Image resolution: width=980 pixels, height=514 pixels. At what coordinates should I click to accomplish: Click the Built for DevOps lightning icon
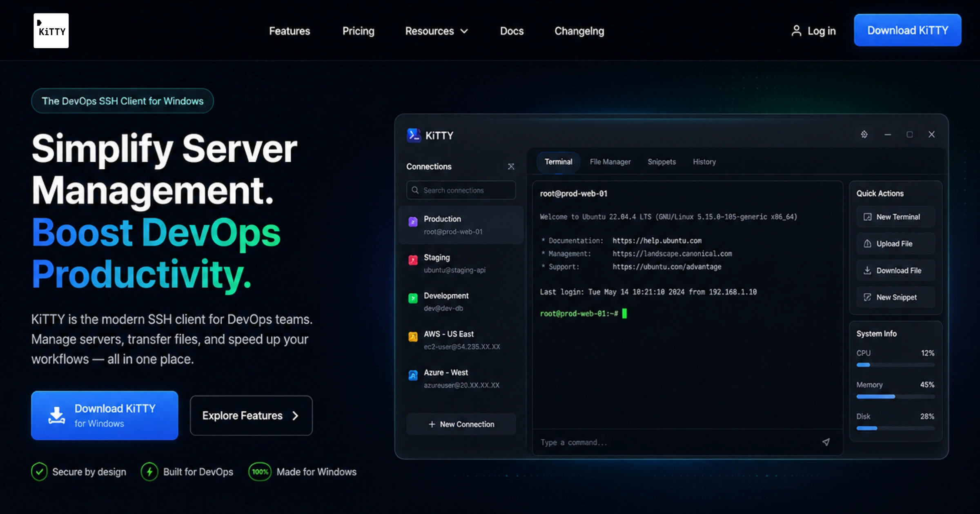(x=149, y=472)
